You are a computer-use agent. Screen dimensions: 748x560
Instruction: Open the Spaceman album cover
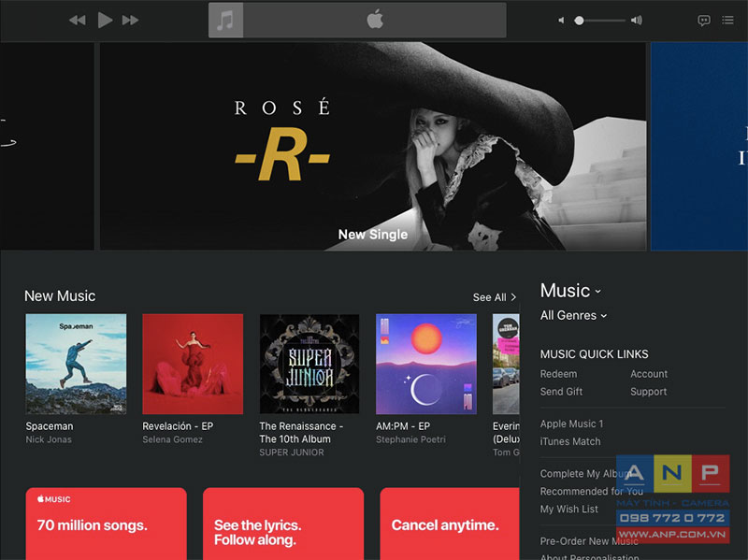[x=77, y=364]
